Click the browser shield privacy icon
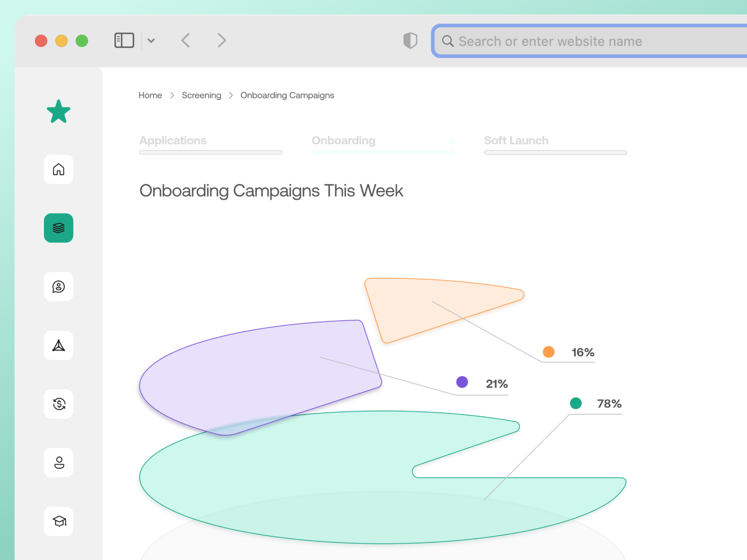747x560 pixels. pyautogui.click(x=410, y=40)
